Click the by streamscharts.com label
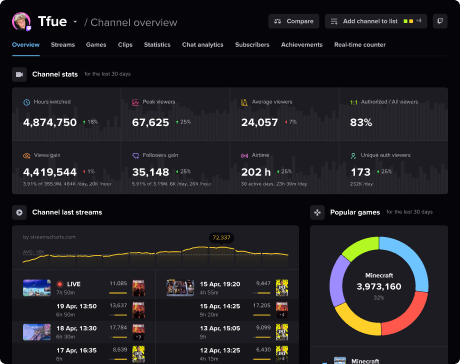This screenshot has height=364, width=460. [49, 237]
